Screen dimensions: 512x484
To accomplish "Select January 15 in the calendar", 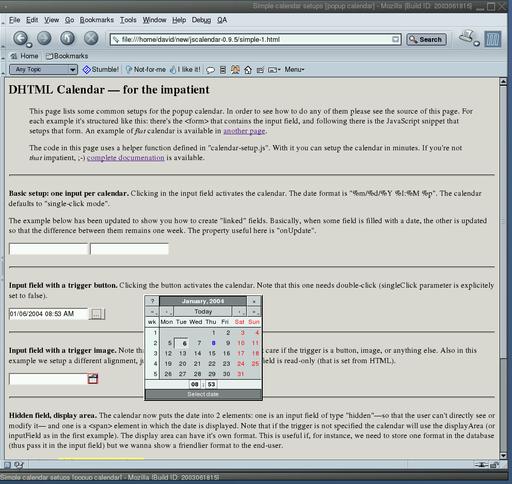I will (212, 353).
